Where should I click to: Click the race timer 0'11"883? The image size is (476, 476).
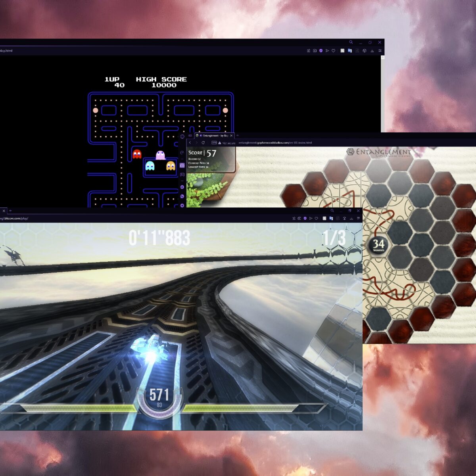[159, 238]
